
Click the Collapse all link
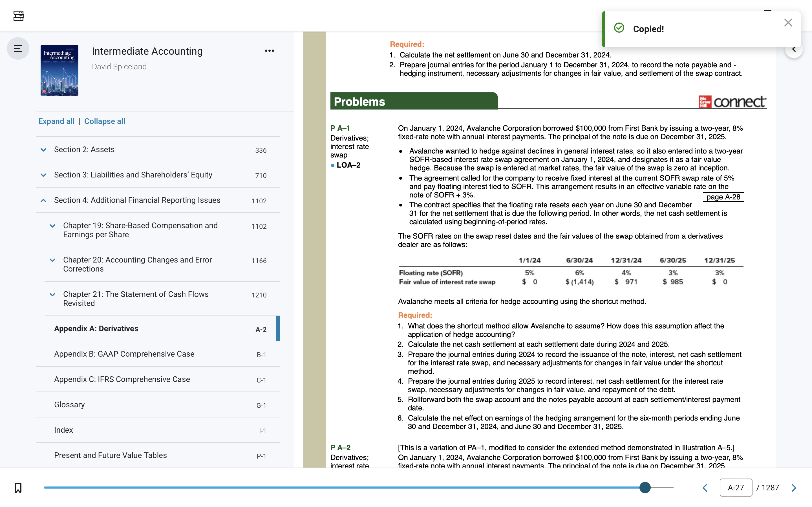pyautogui.click(x=104, y=121)
